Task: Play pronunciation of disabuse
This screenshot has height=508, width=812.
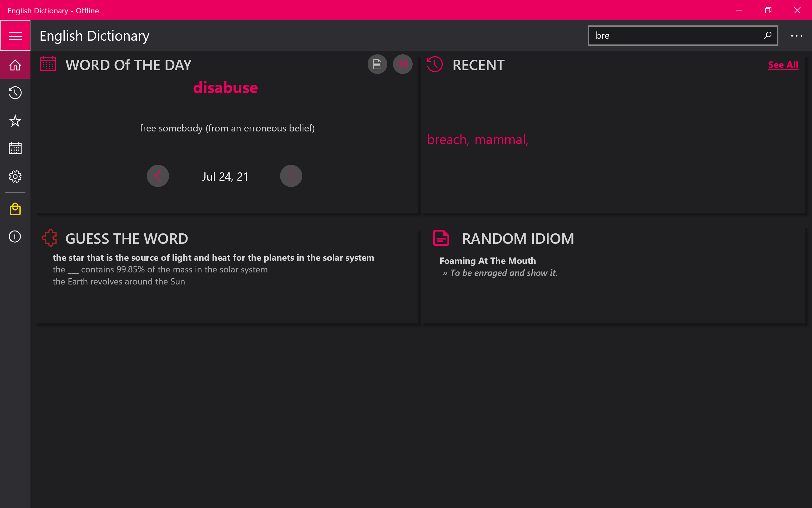Action: [403, 64]
